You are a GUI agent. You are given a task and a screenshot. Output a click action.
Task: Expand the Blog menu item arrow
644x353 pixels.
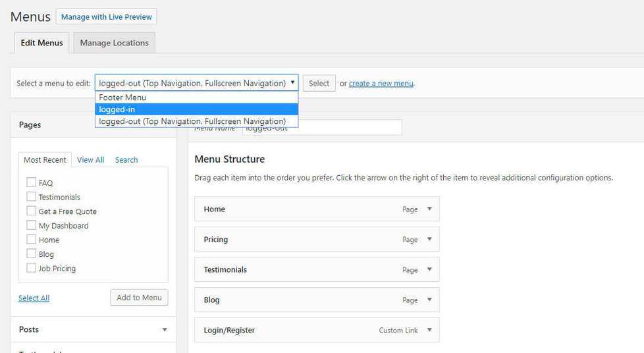429,300
